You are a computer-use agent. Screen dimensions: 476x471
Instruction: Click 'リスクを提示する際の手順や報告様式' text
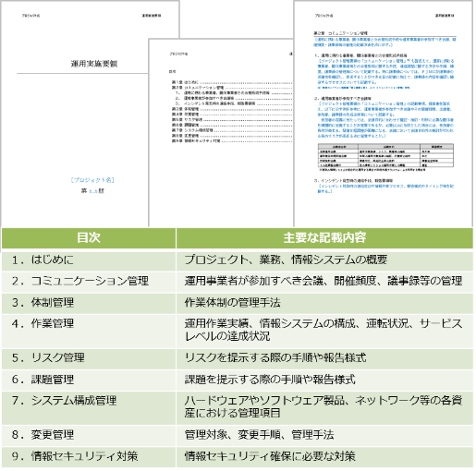pos(275,358)
